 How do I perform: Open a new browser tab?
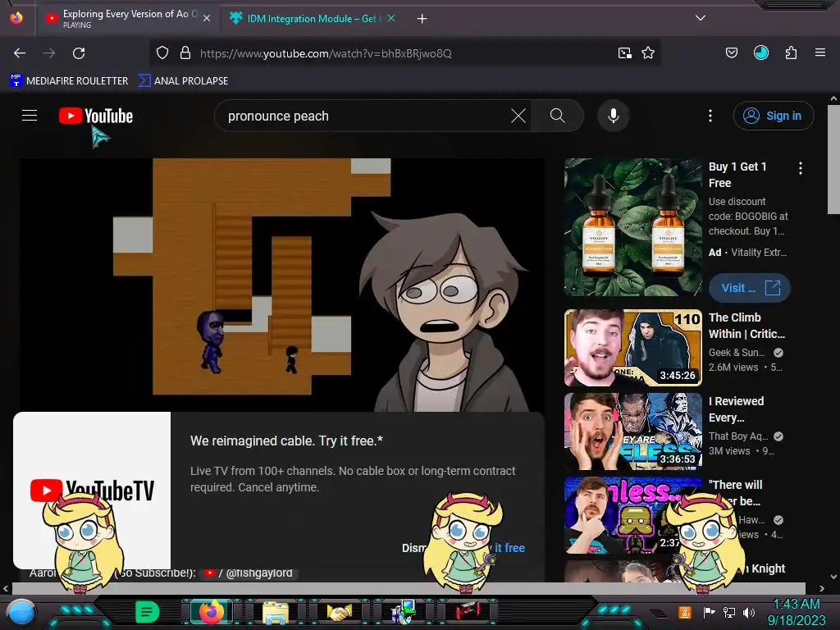[422, 19]
